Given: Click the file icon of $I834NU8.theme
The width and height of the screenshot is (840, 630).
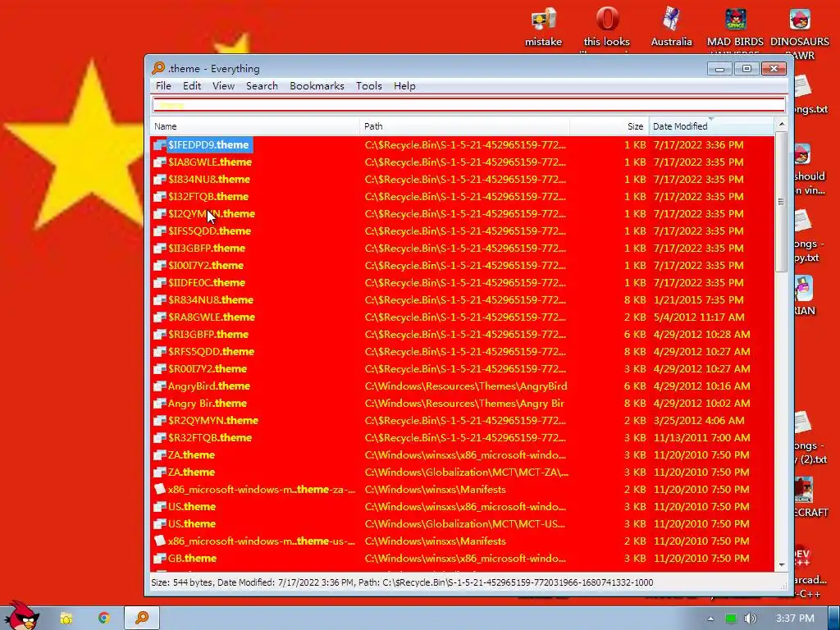Looking at the screenshot, I should 160,179.
